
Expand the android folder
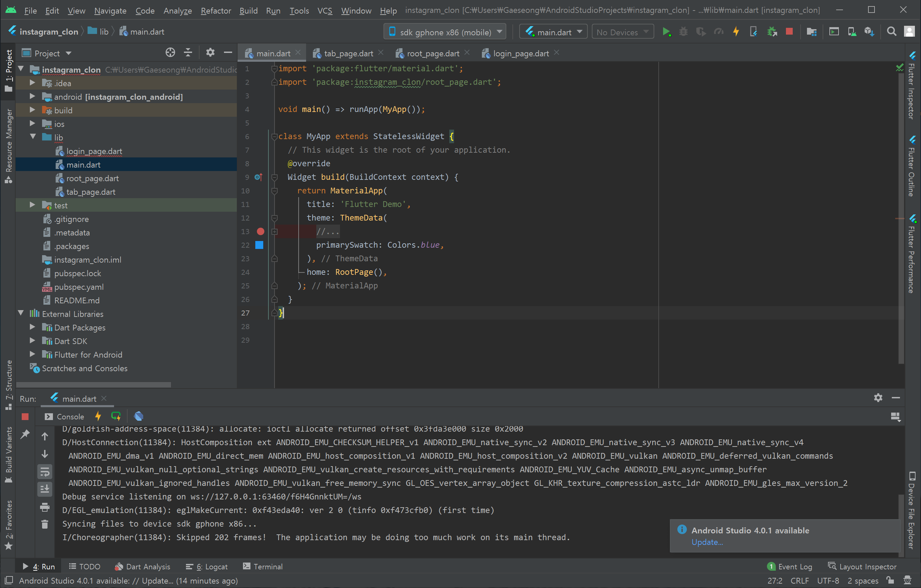click(32, 97)
